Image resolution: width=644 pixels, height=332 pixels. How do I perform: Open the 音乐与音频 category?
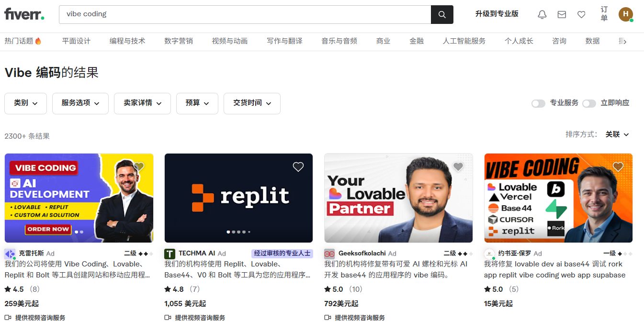tap(339, 41)
